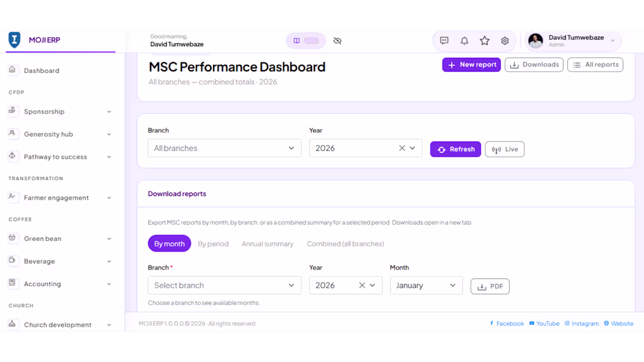Click the Green bean basket icon
The width and height of the screenshot is (644, 362).
pos(13,239)
